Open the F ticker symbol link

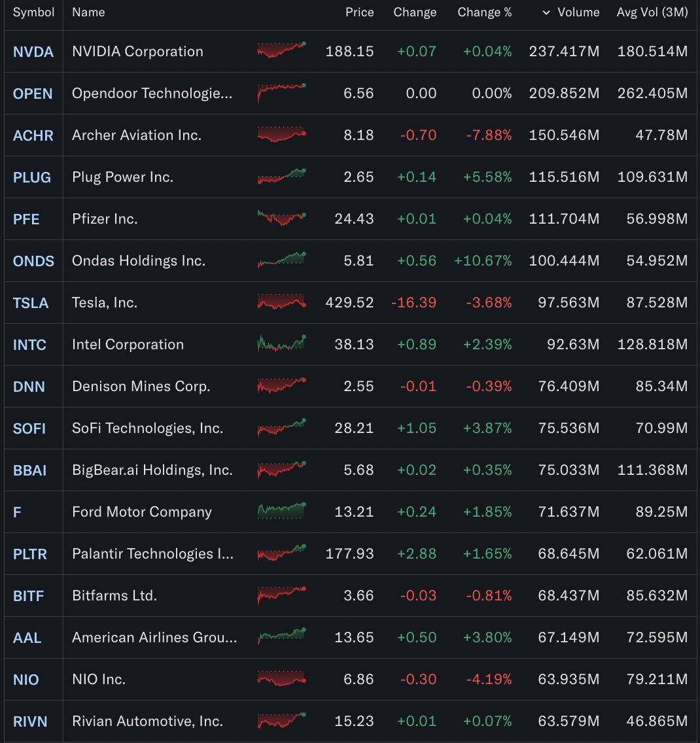click(17, 512)
